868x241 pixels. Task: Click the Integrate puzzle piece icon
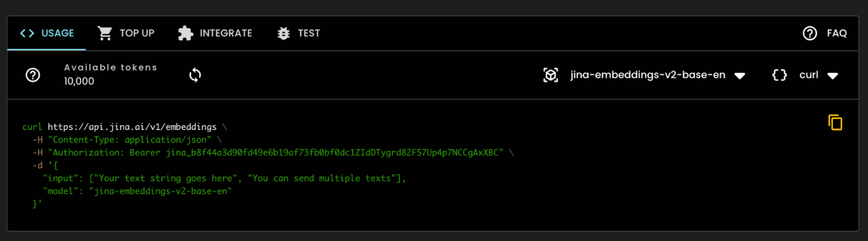pos(185,33)
